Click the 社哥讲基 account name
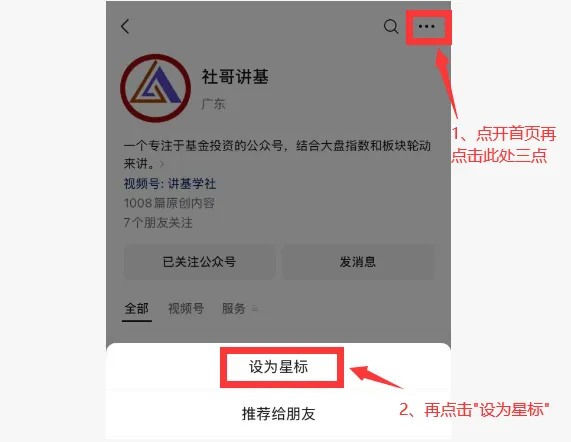571x442 pixels. (x=235, y=77)
